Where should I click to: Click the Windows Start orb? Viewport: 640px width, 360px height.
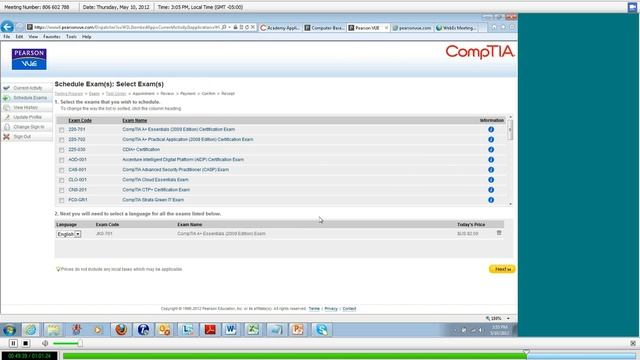[9, 329]
